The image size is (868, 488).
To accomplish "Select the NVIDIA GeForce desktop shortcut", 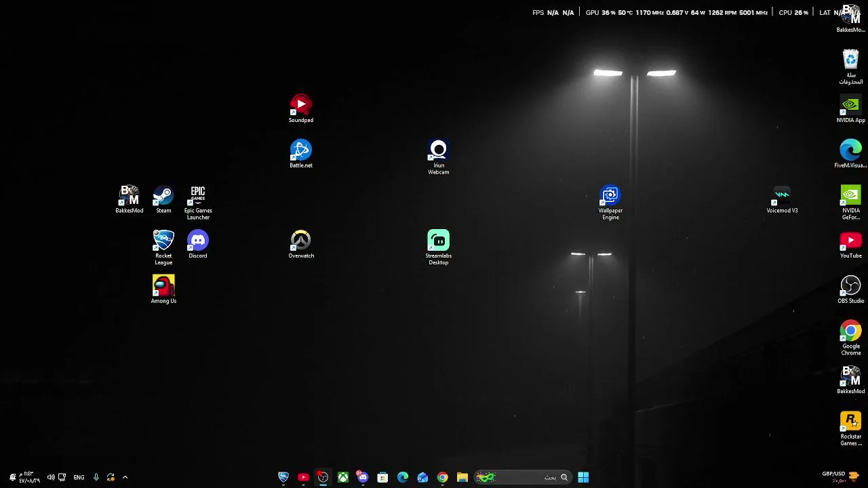I will pyautogui.click(x=851, y=203).
